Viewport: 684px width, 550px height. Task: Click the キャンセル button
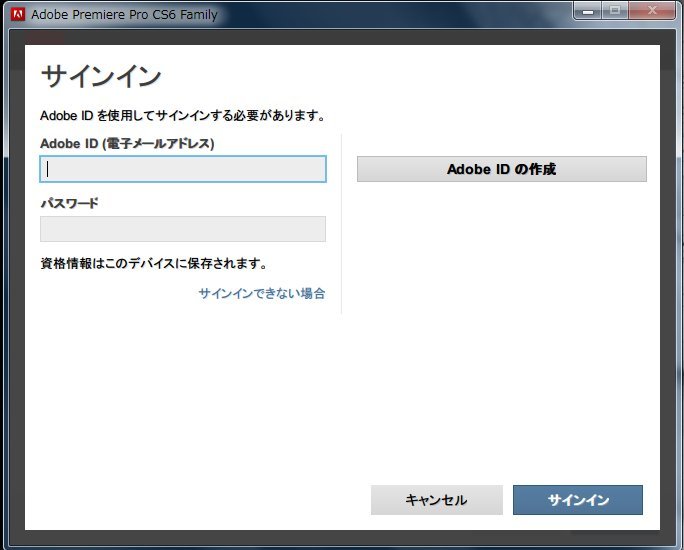point(437,500)
